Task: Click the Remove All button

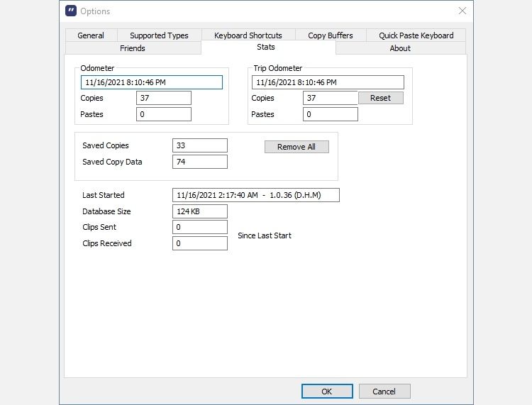Action: click(297, 147)
